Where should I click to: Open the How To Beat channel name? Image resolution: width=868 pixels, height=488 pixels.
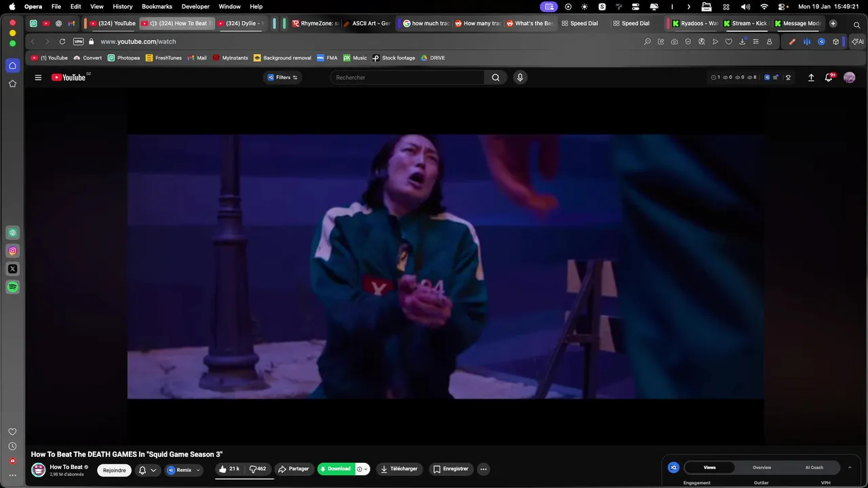coord(66,467)
